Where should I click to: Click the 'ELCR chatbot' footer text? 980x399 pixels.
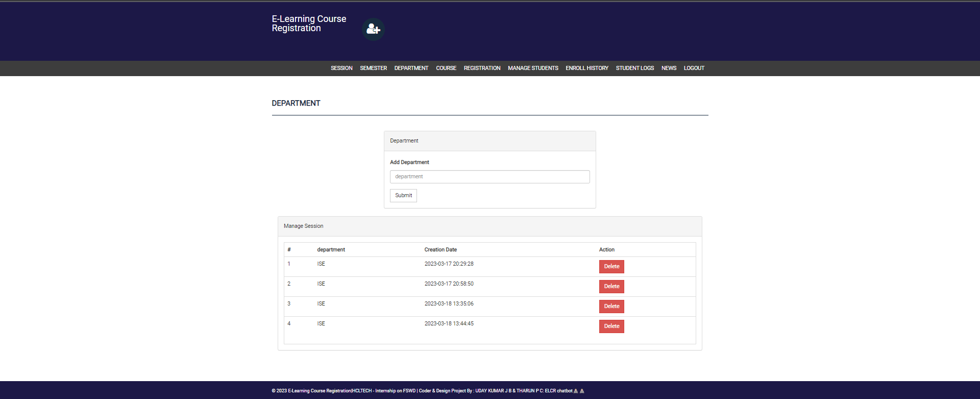(558, 391)
